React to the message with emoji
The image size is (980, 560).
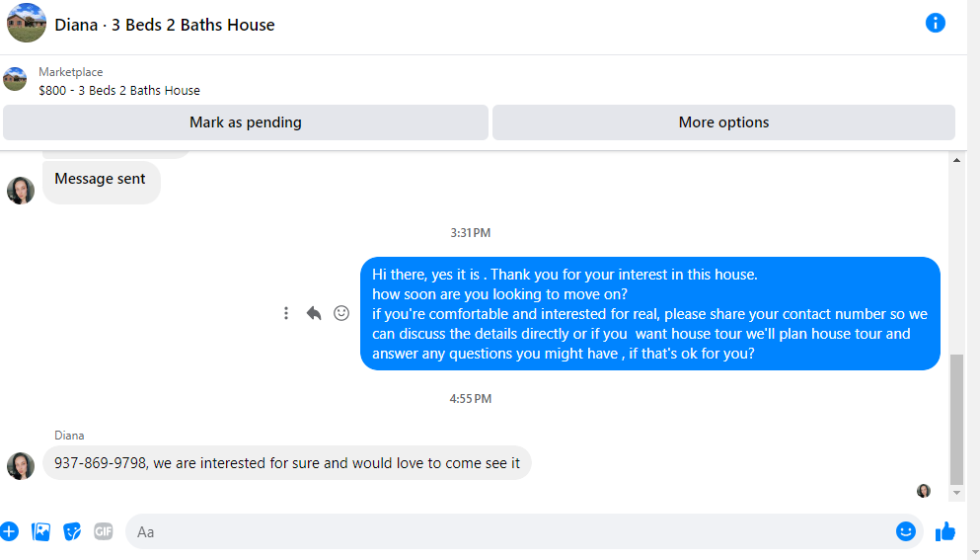(341, 313)
